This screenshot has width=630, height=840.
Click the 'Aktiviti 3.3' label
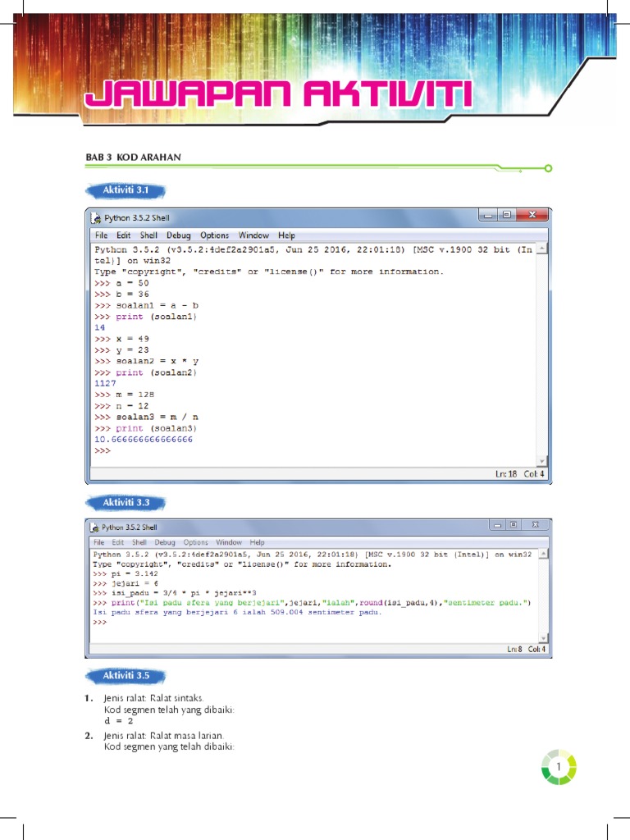[126, 503]
